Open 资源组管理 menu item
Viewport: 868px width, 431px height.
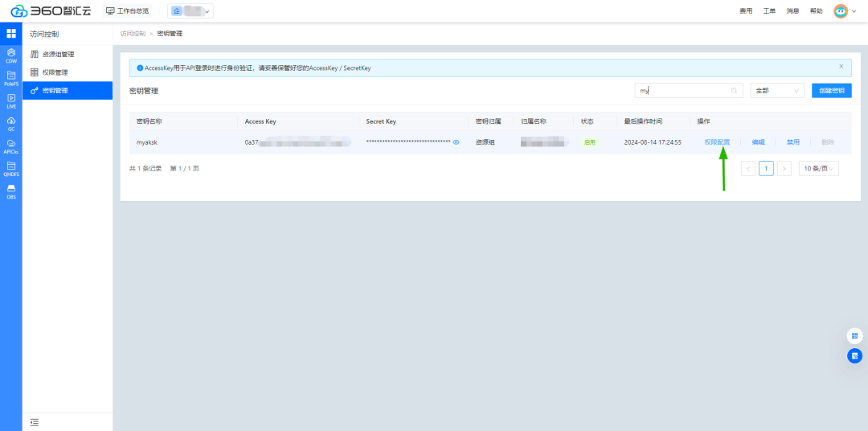click(68, 55)
